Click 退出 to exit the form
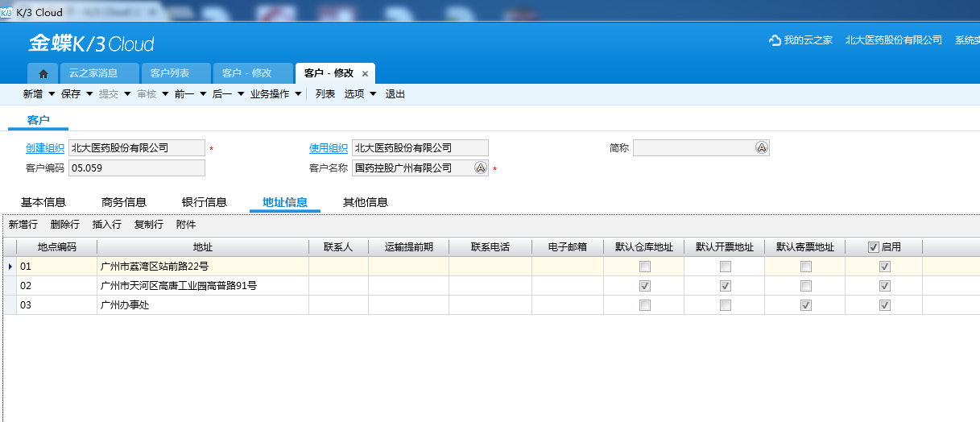 tap(395, 94)
